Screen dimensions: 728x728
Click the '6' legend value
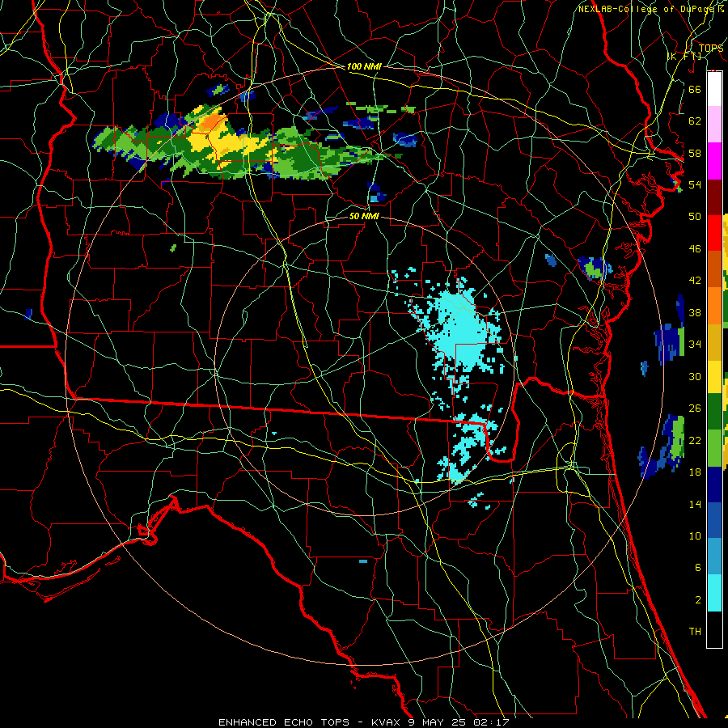(x=697, y=568)
